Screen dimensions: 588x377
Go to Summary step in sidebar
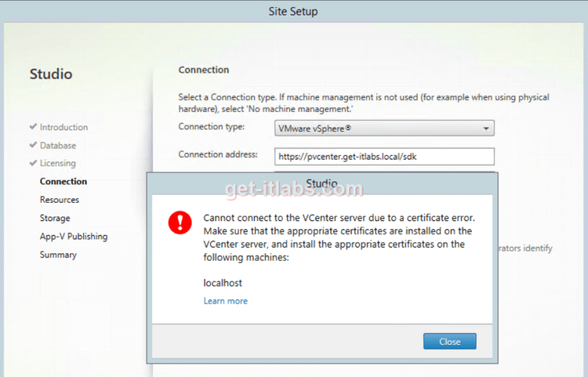pos(58,255)
